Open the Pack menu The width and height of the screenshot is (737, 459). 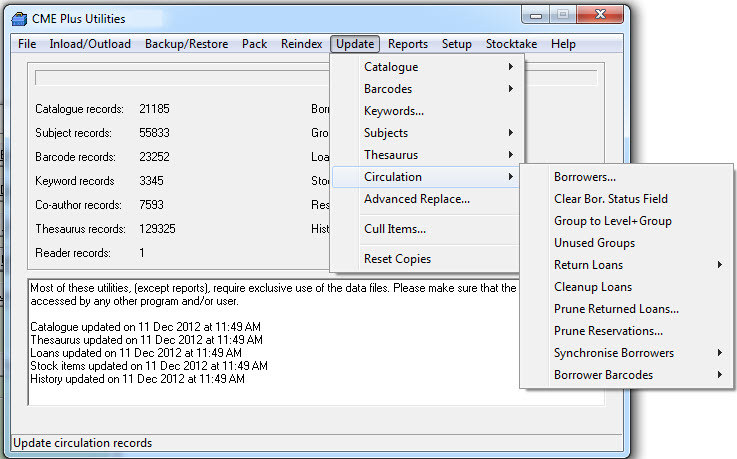[254, 44]
